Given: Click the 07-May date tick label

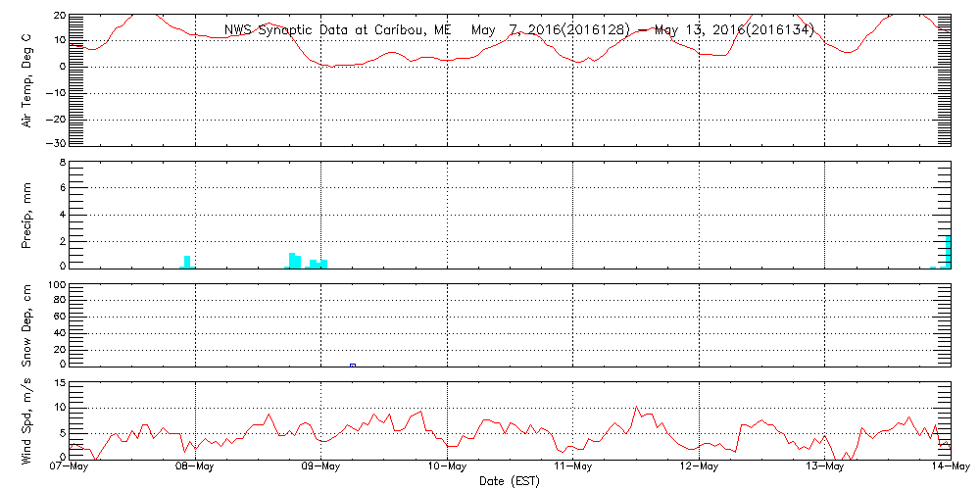Looking at the screenshot, I should [70, 466].
